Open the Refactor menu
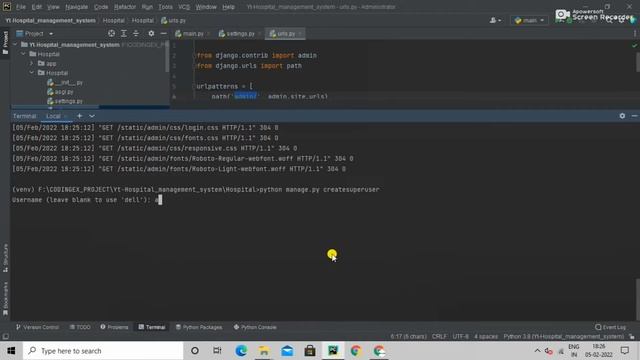 pyautogui.click(x=125, y=7)
